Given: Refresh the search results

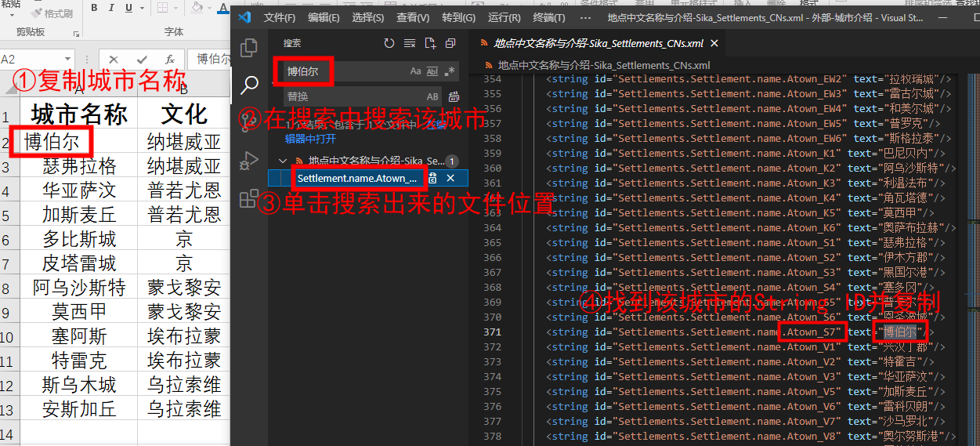Looking at the screenshot, I should pos(389,43).
